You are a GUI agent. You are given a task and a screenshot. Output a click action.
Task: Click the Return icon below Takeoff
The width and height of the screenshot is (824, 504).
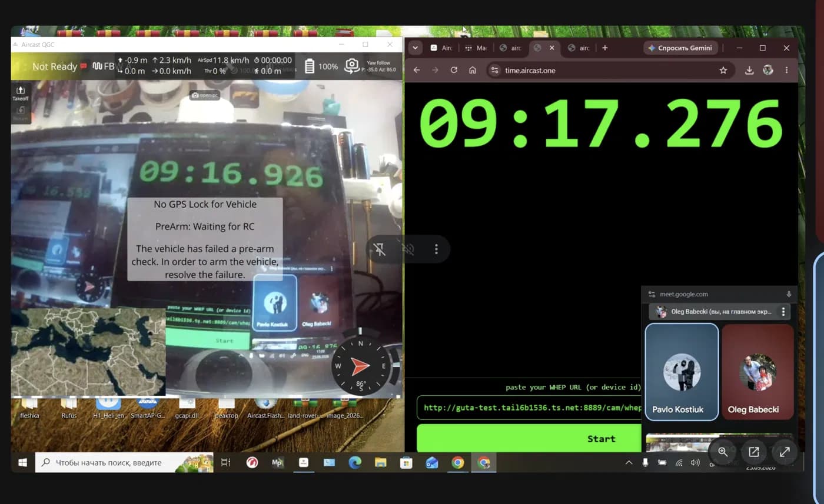(21, 112)
